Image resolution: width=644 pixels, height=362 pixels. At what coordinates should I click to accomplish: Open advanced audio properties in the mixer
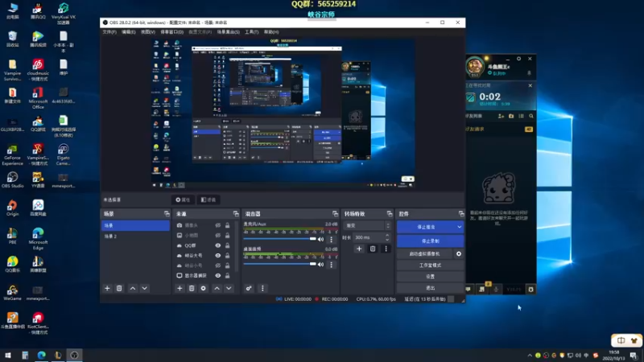point(249,288)
